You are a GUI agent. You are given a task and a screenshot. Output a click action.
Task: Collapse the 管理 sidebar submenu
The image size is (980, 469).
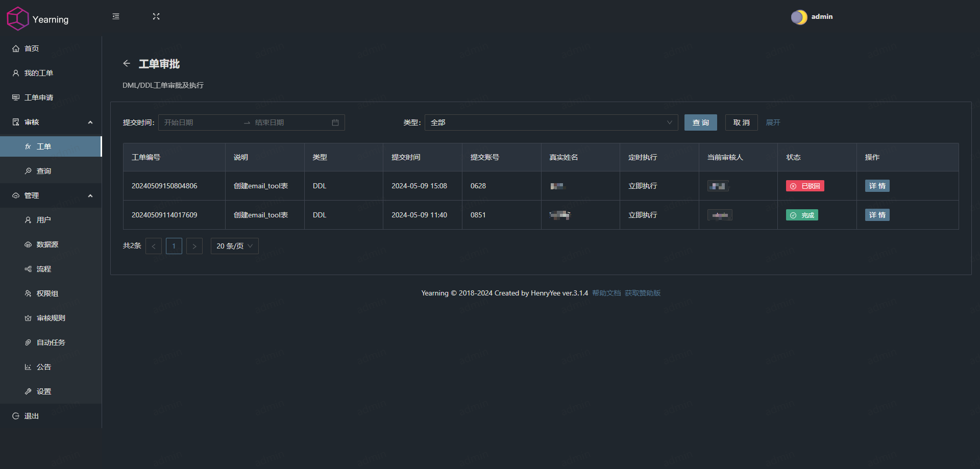tap(90, 195)
